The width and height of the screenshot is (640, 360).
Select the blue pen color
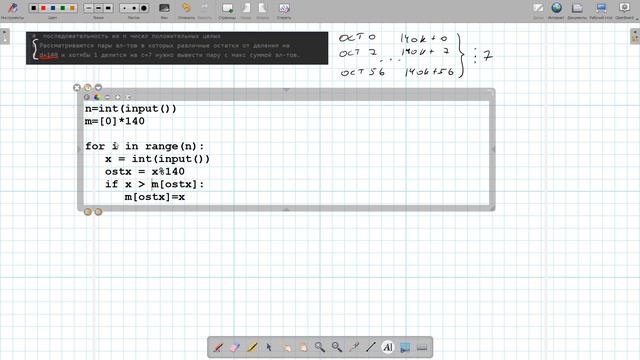pos(53,8)
